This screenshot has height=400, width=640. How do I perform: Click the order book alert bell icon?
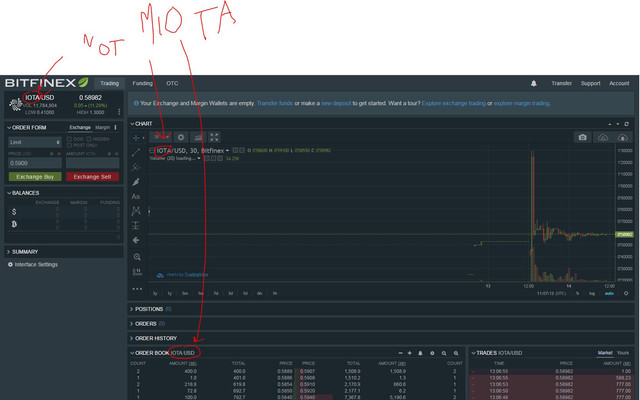point(420,353)
